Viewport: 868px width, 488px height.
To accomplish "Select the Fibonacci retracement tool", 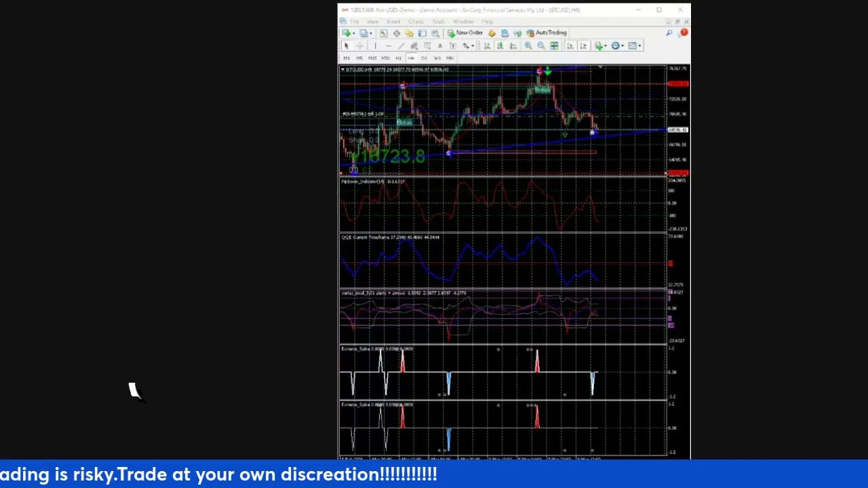I will (x=427, y=46).
